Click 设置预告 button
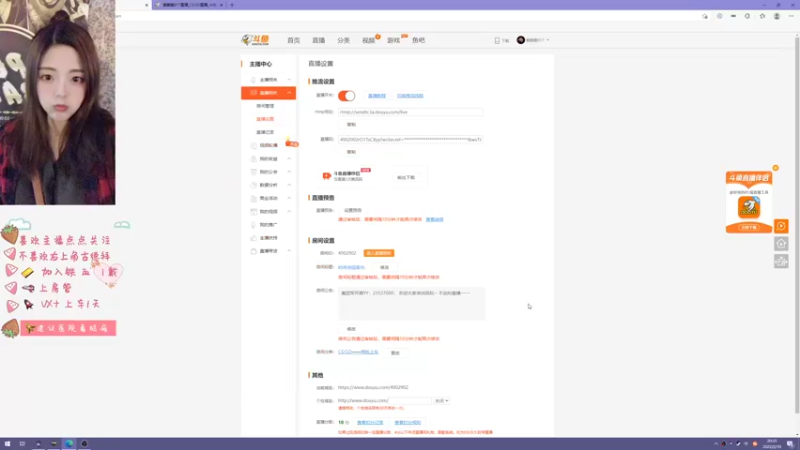Image resolution: width=800 pixels, height=450 pixels. point(353,210)
